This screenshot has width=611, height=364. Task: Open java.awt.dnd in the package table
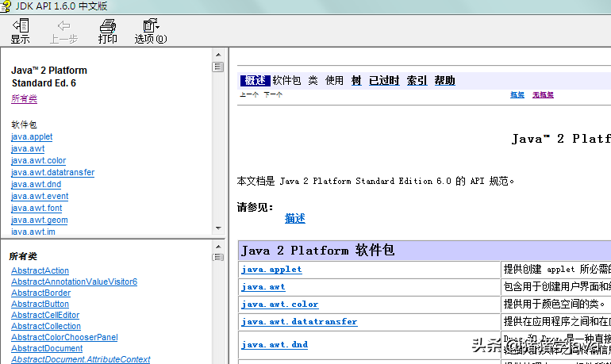[275, 345]
